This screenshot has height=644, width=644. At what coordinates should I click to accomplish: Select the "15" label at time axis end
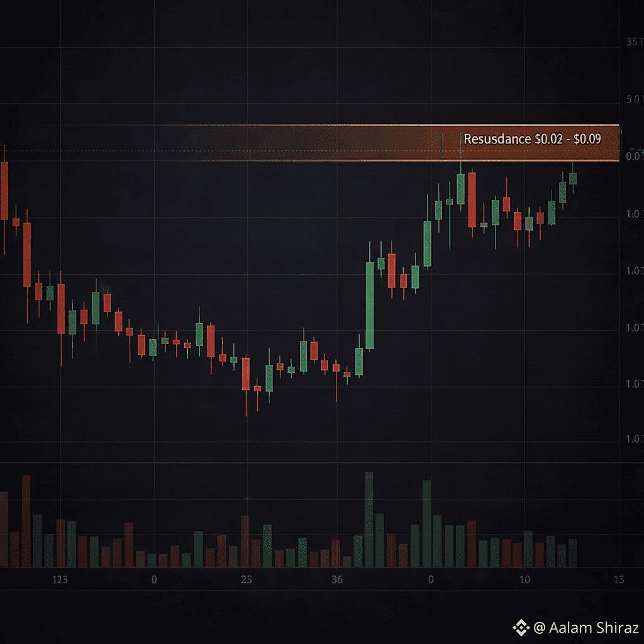coord(618,579)
